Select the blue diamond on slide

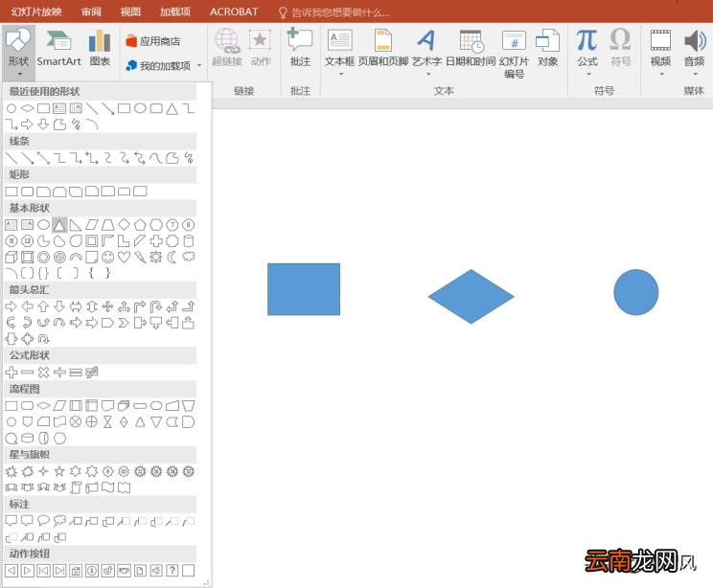point(471,296)
